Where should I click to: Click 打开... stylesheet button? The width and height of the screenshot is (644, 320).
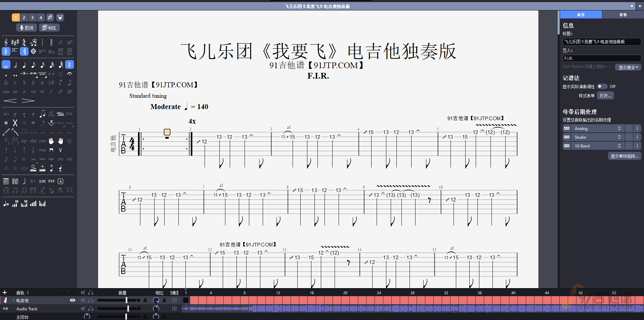(x=605, y=96)
